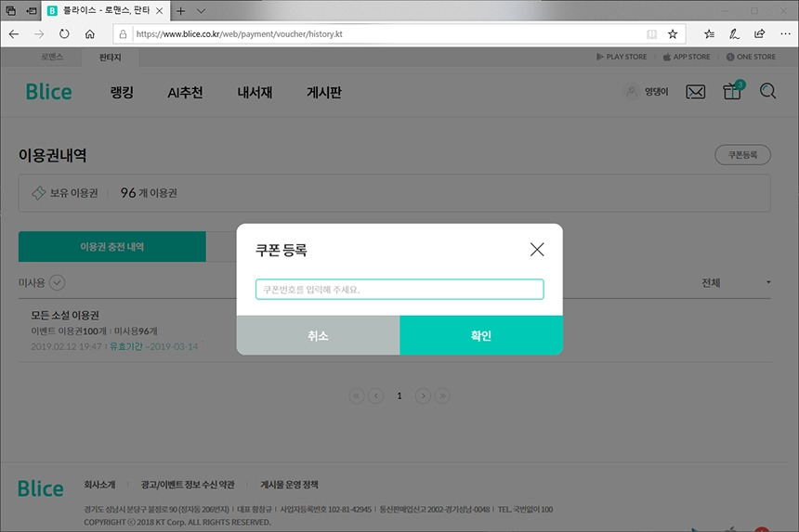Screen dimensions: 799x532
Task: Close the 쿠폰 등록 dialog with X
Action: click(x=537, y=250)
